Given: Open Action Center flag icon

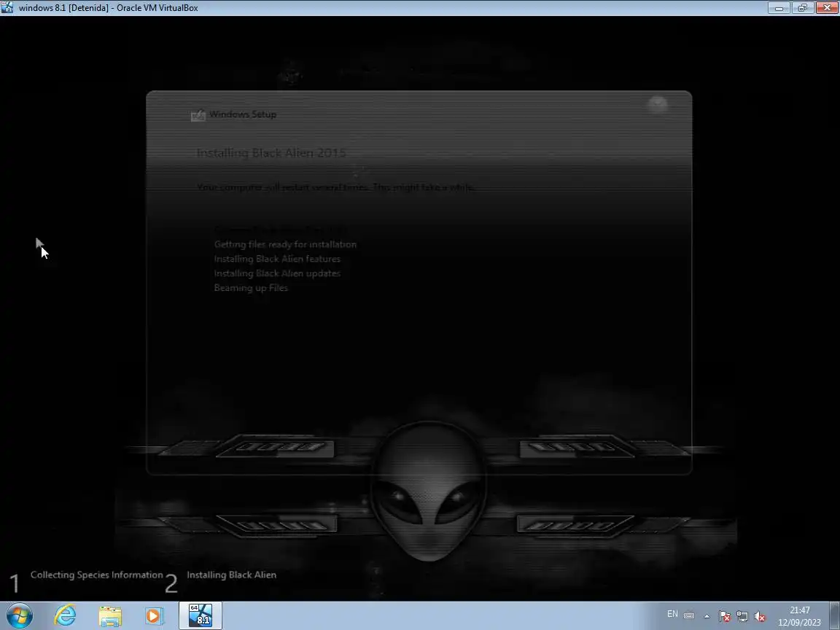Looking at the screenshot, I should [x=724, y=616].
